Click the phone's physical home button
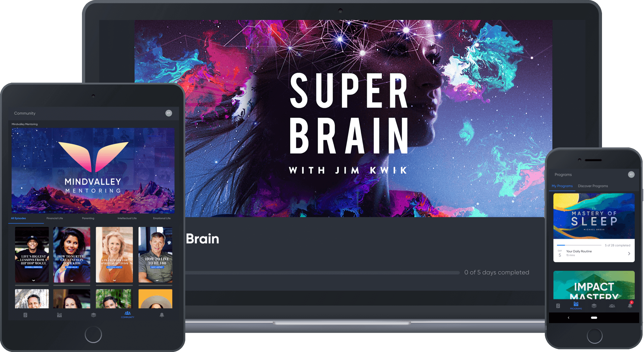 pos(594,335)
